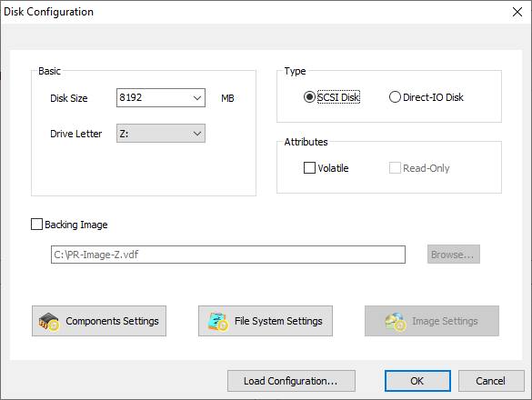Click the Disk Size value field 8192
Screen dimensions: 532x400
tap(154, 98)
